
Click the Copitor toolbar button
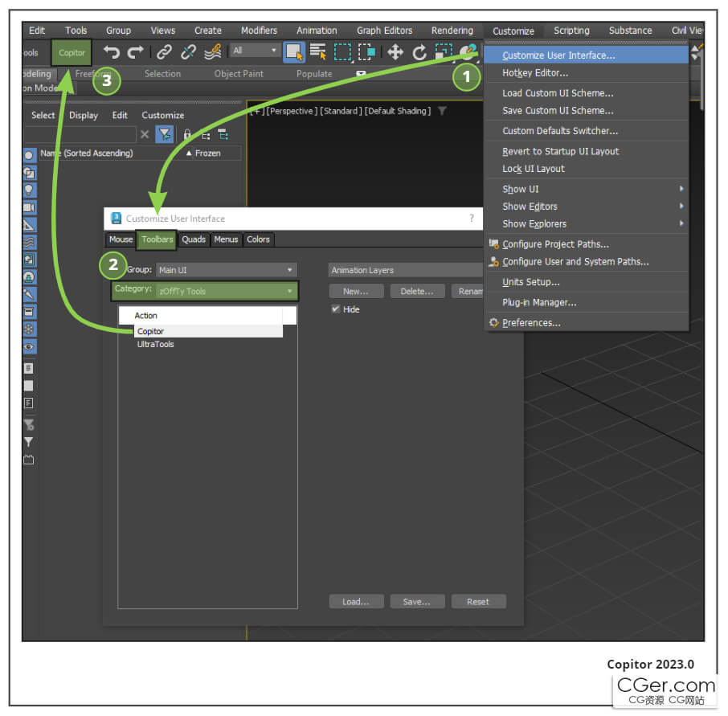coord(72,52)
